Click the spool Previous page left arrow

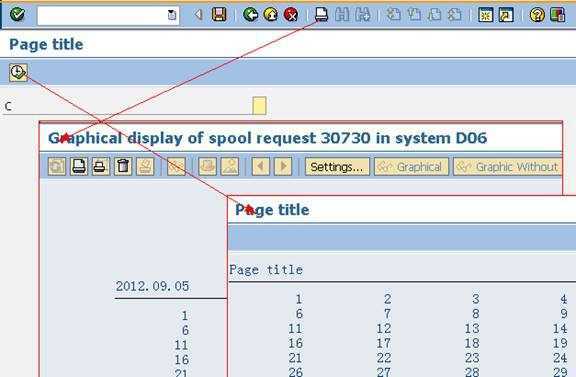point(261,167)
